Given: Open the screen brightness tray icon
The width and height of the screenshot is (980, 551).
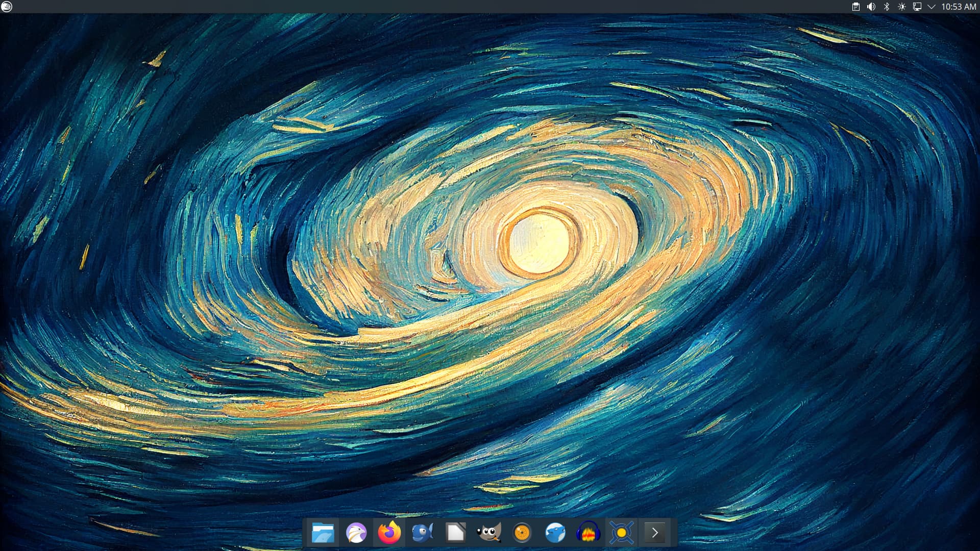Looking at the screenshot, I should [902, 7].
